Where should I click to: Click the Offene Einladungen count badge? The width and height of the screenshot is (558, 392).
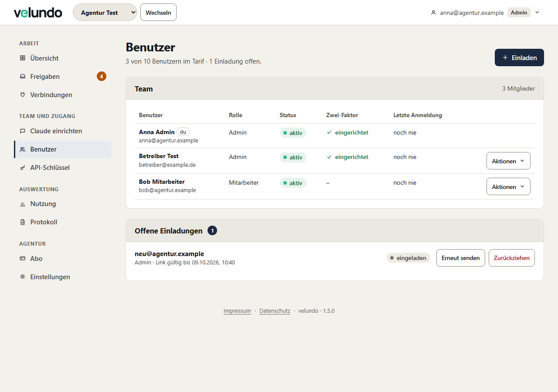click(x=212, y=231)
